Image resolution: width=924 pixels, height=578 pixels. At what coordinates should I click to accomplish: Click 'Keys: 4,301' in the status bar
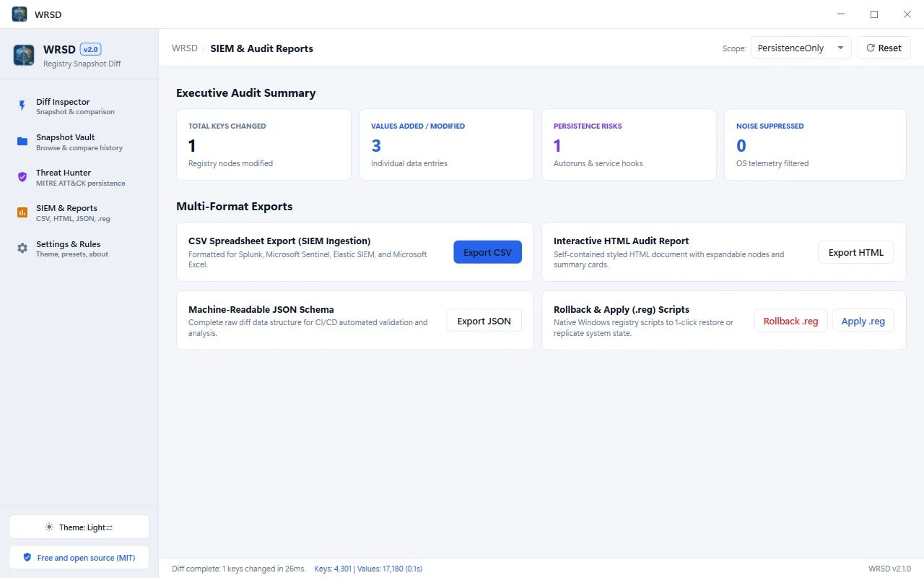(x=333, y=569)
